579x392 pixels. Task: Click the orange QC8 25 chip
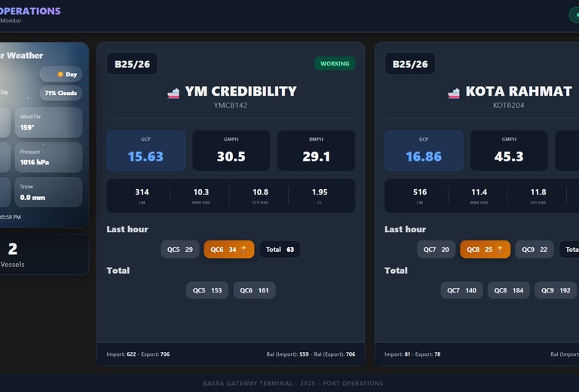tap(486, 250)
